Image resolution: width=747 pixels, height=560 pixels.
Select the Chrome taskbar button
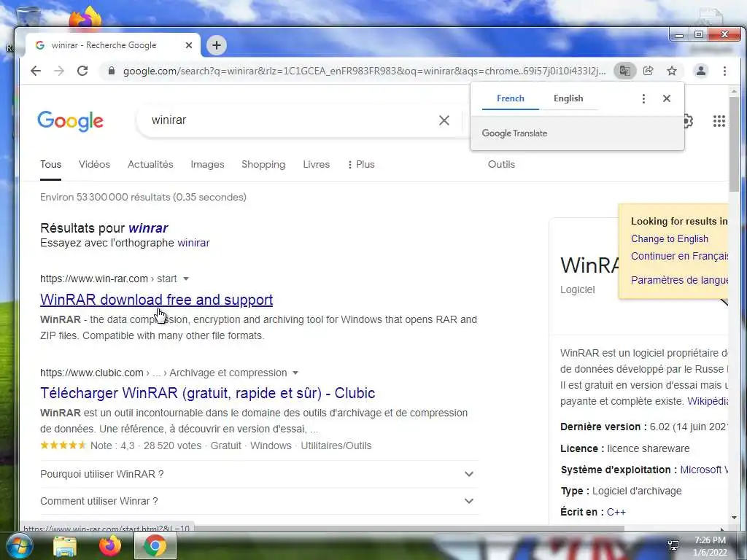coord(155,545)
